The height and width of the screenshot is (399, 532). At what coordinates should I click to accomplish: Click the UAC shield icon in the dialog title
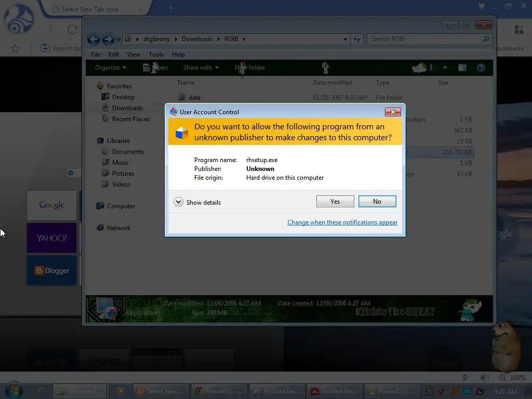[x=174, y=112]
